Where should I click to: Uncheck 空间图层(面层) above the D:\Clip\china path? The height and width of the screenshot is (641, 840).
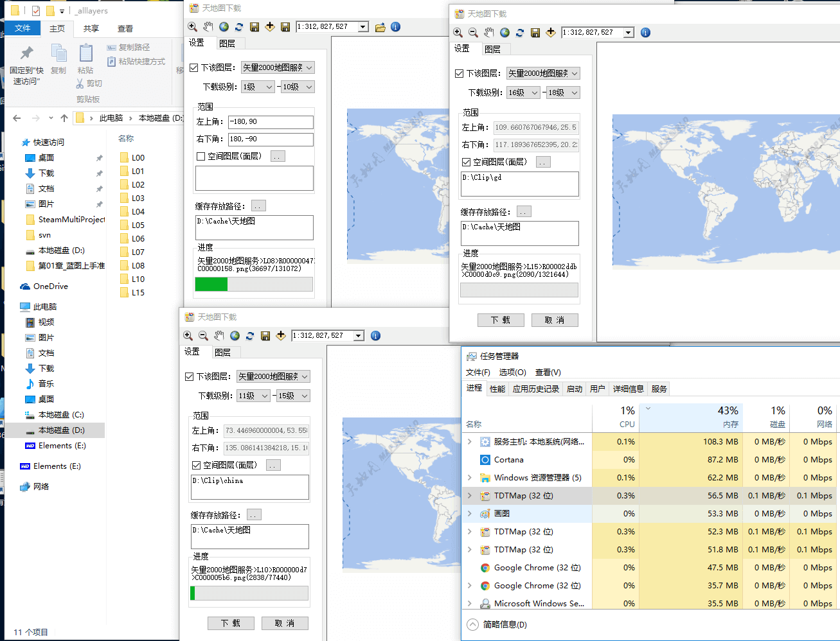click(197, 465)
